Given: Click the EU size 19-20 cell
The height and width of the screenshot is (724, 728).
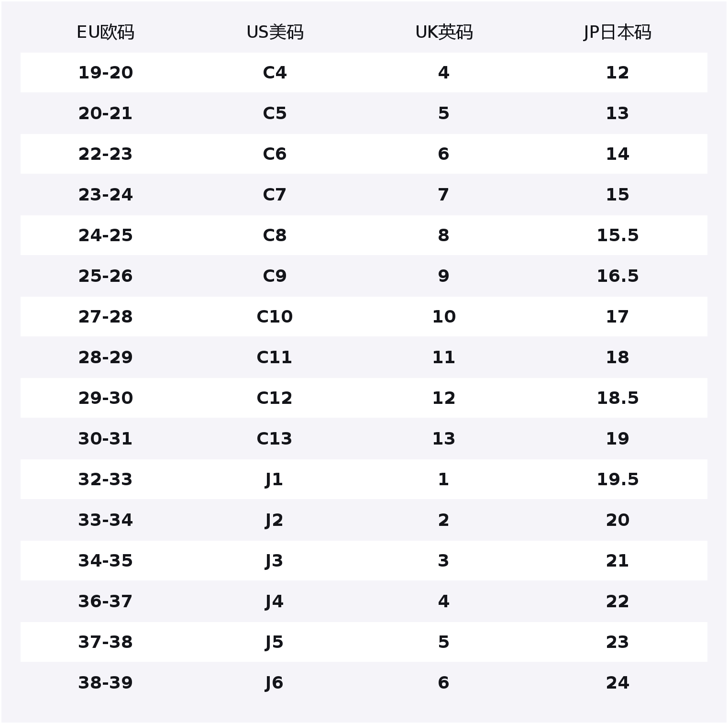Looking at the screenshot, I should [x=105, y=73].
